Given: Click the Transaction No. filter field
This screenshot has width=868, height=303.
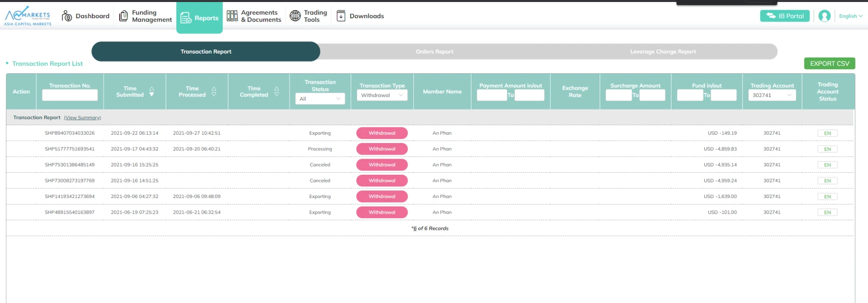Looking at the screenshot, I should (x=70, y=95).
